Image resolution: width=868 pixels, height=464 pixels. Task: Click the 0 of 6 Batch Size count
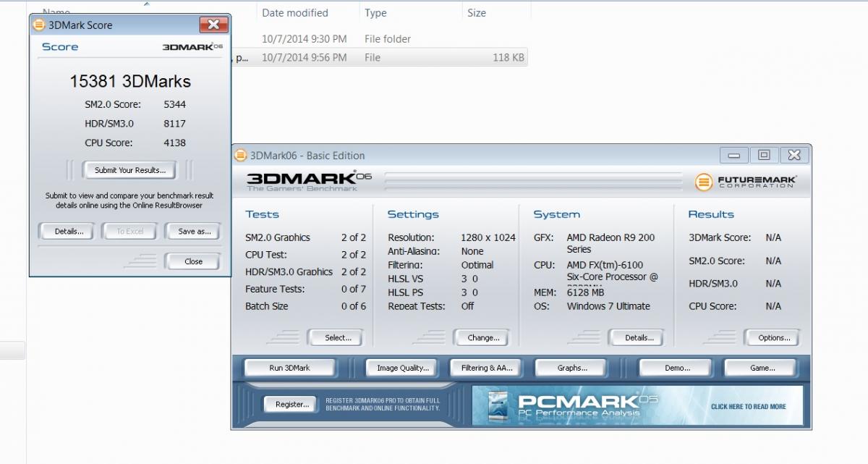354,306
